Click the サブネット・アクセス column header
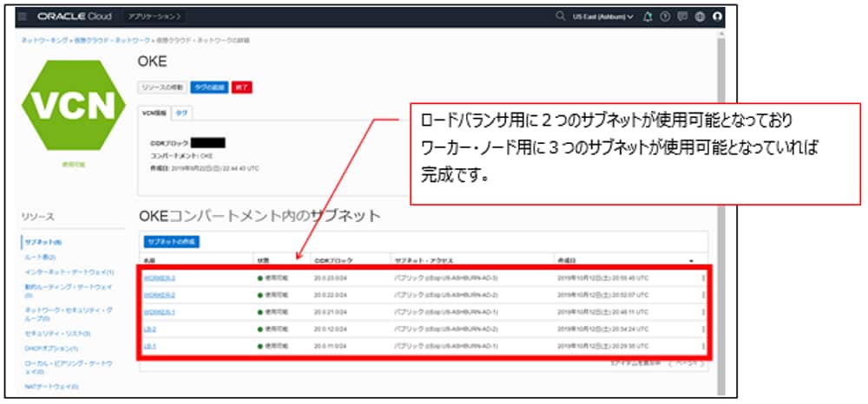 pyautogui.click(x=424, y=260)
